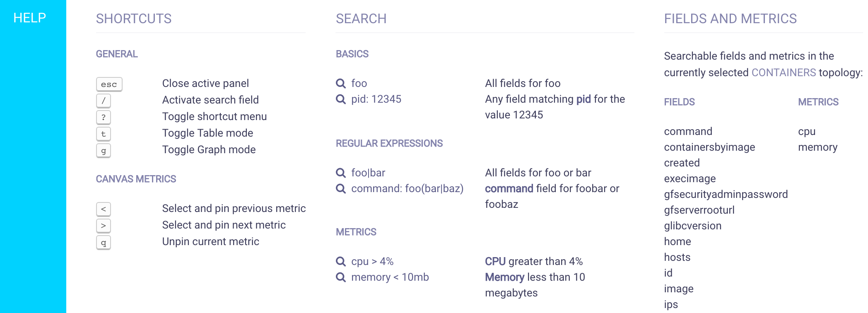Click the gfsecurityadminpassword field entry
The image size is (868, 313).
coord(726,194)
